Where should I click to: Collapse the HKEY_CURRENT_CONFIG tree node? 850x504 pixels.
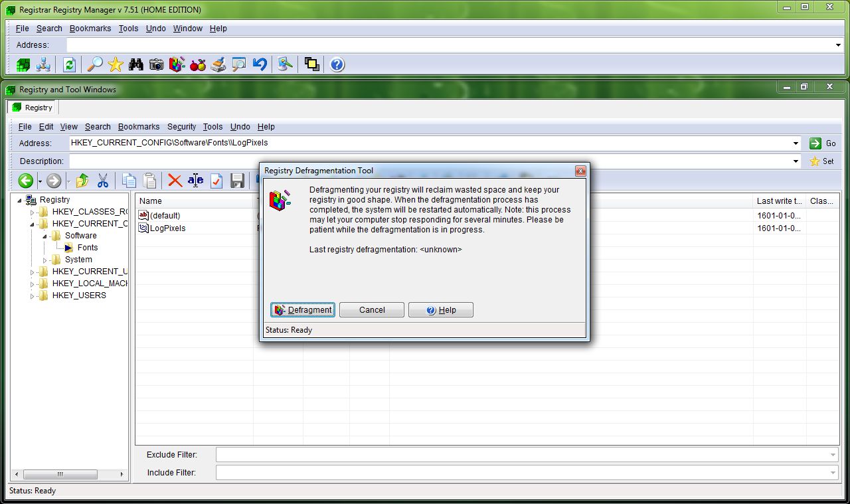click(32, 224)
